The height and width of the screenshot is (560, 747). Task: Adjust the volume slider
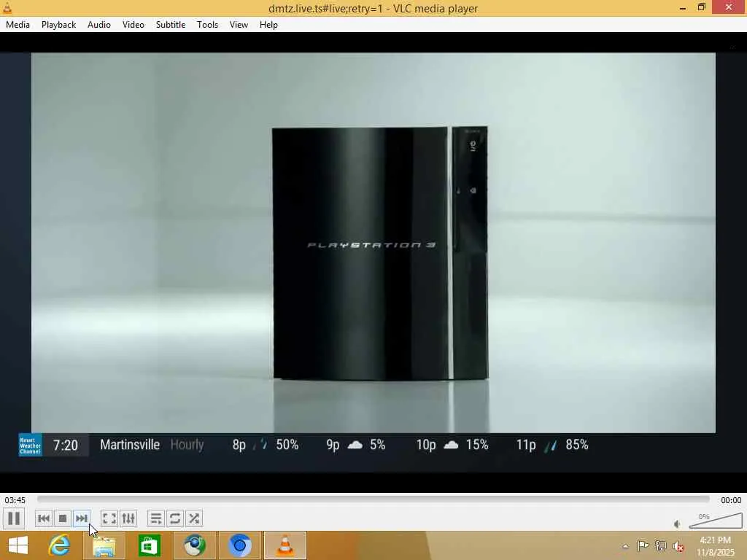716,521
